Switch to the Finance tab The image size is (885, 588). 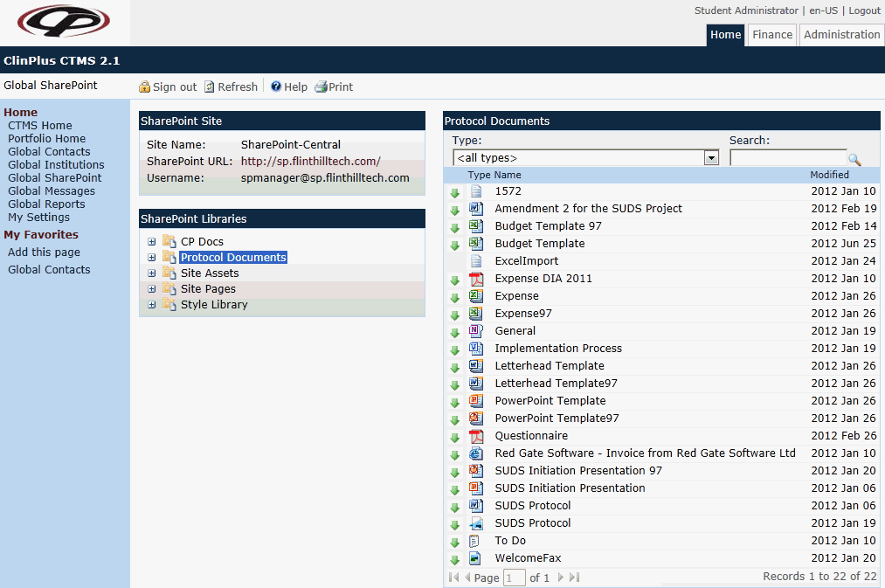point(772,35)
